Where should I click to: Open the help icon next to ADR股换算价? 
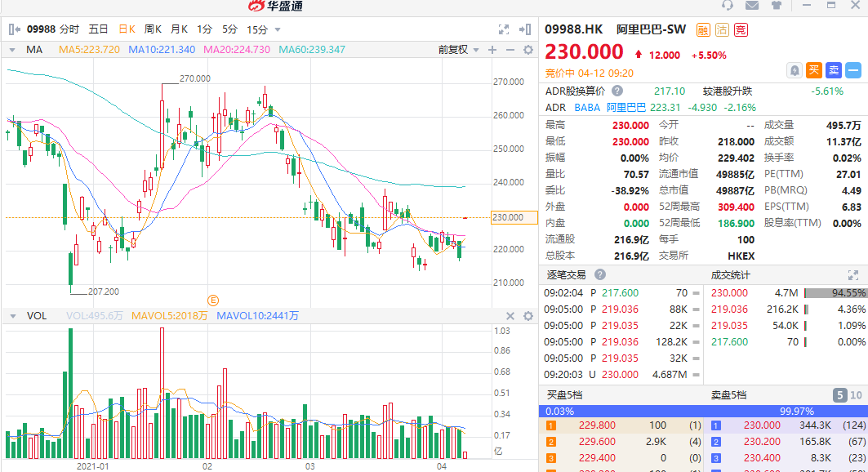[x=617, y=91]
